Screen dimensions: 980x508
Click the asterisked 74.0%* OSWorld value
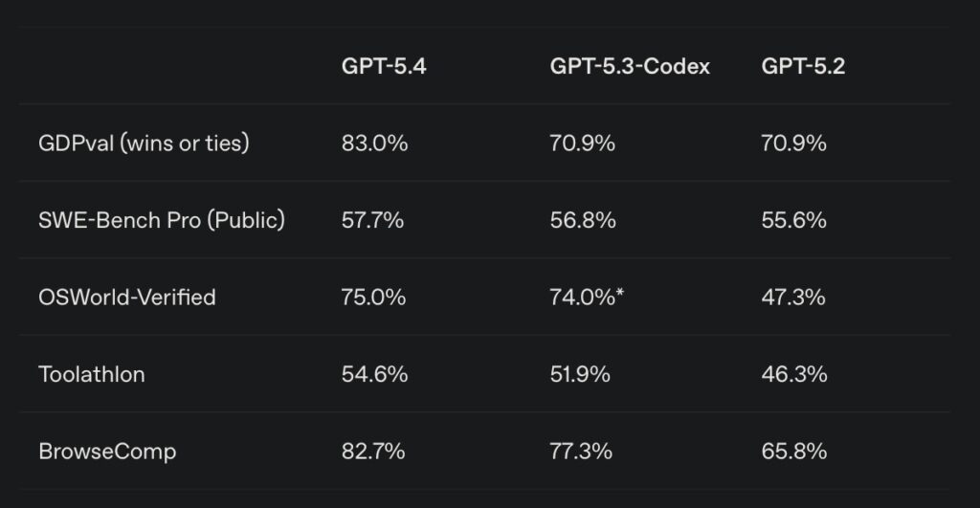coord(587,298)
